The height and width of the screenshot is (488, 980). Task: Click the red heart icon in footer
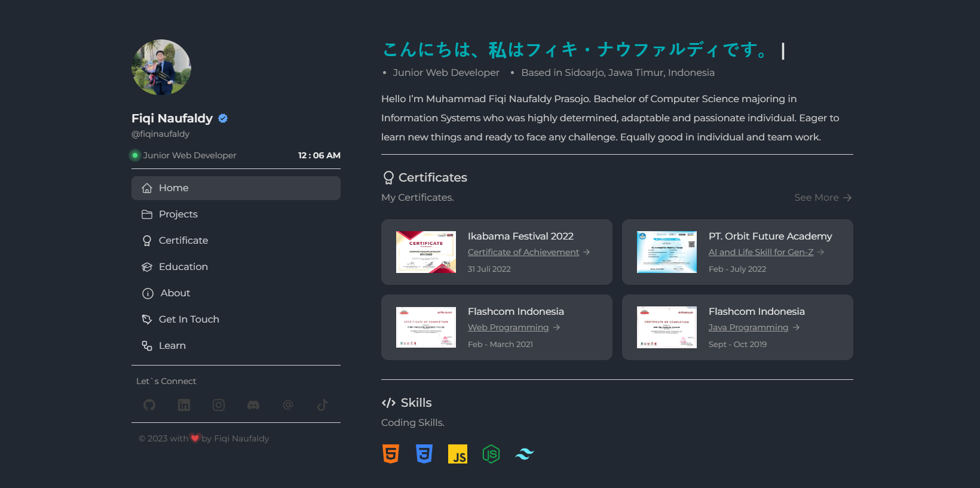(195, 438)
